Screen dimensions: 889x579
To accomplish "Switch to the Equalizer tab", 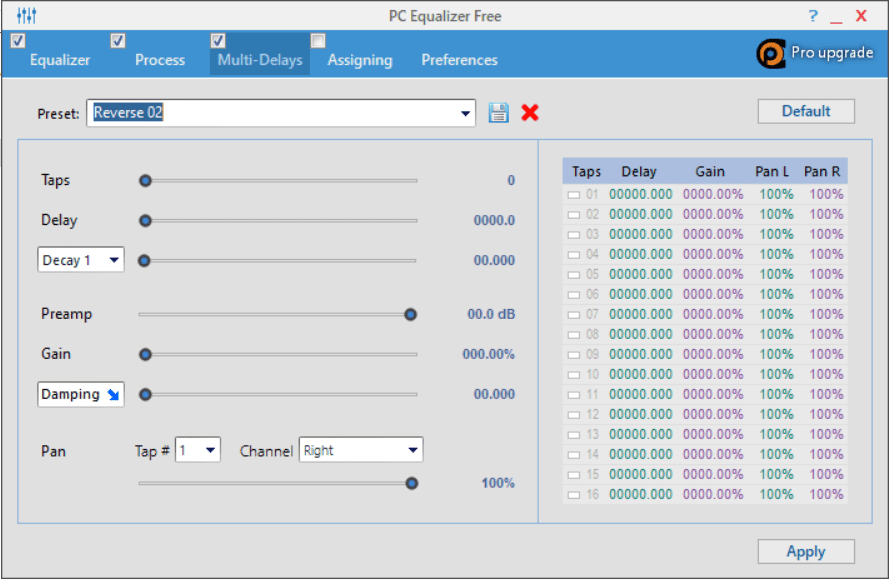I will tap(60, 60).
